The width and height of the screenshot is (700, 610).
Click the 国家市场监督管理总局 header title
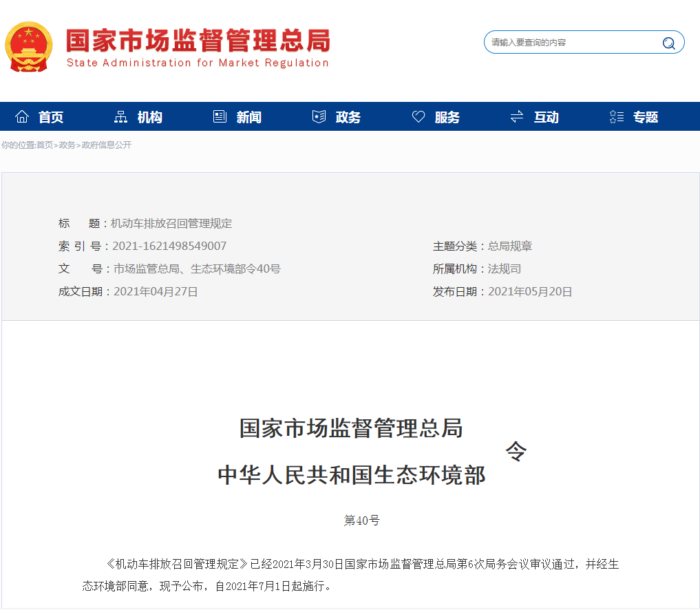(x=195, y=40)
